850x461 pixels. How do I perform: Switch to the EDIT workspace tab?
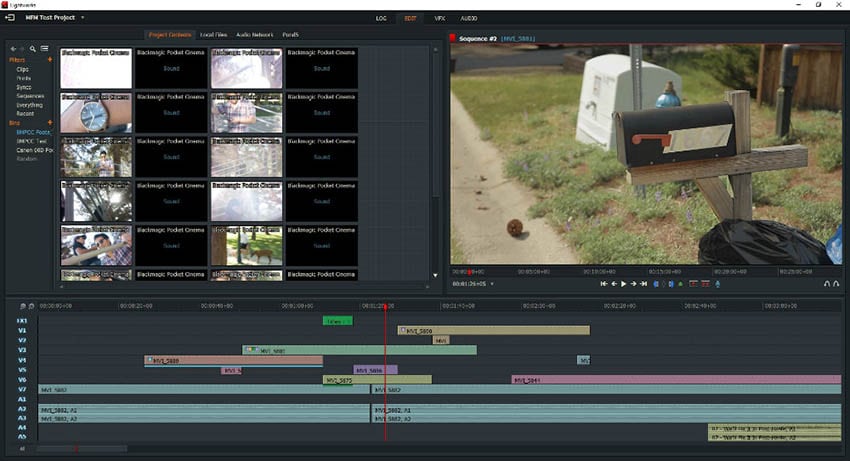(410, 18)
